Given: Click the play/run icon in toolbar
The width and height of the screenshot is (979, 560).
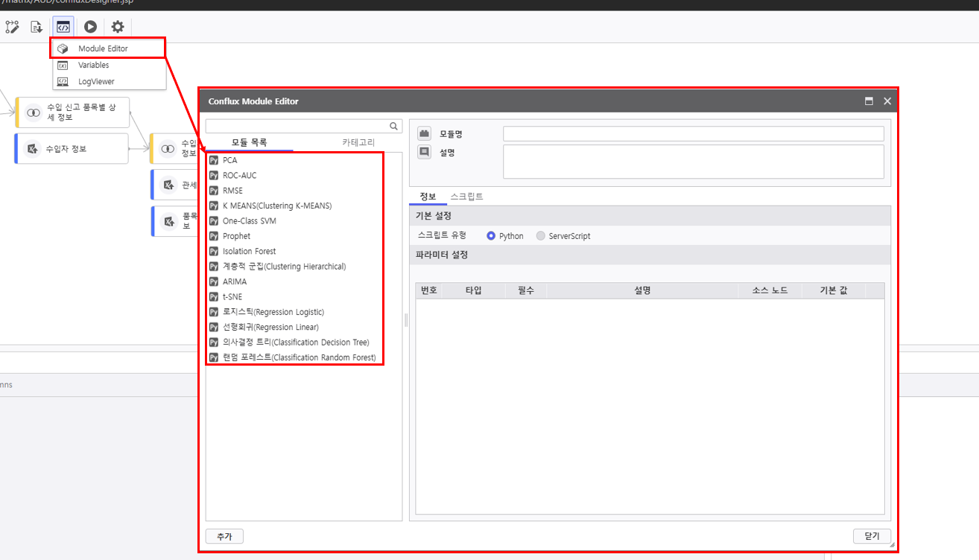Looking at the screenshot, I should pos(90,27).
